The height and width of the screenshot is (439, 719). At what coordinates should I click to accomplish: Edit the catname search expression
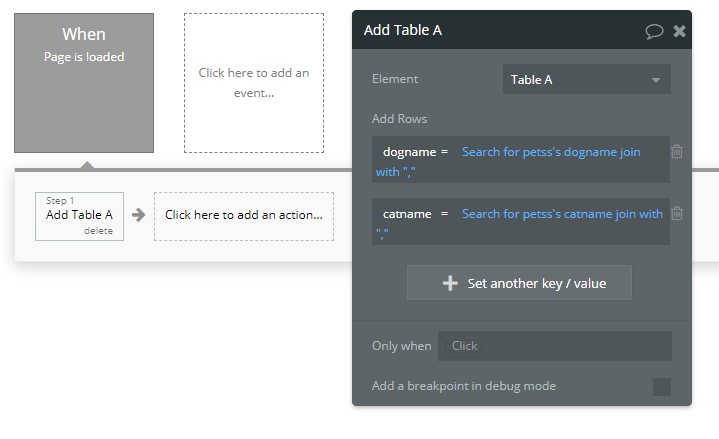519,223
